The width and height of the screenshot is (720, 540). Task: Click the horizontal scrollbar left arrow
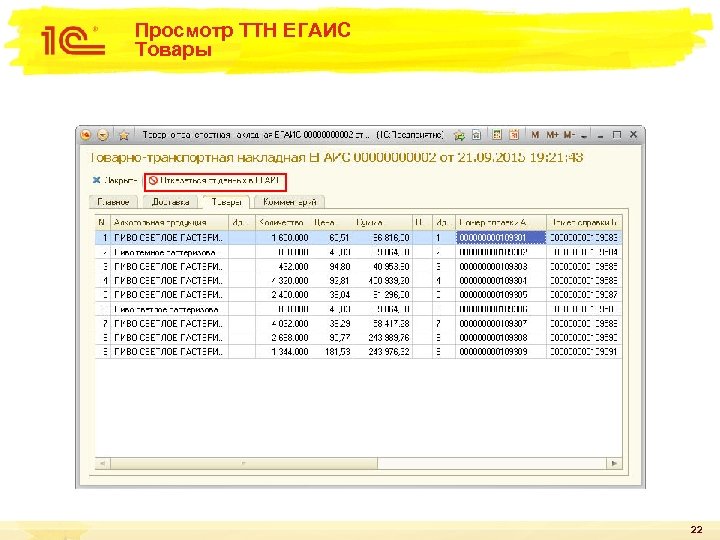(102, 463)
